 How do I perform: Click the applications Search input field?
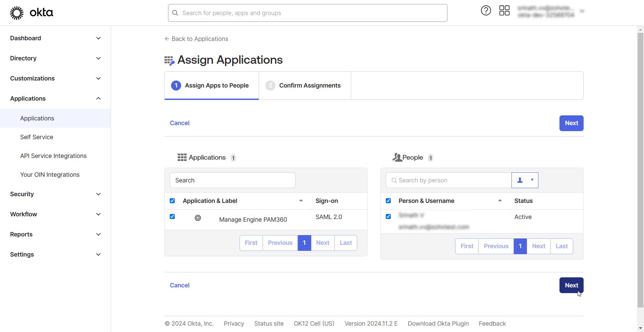tap(232, 180)
